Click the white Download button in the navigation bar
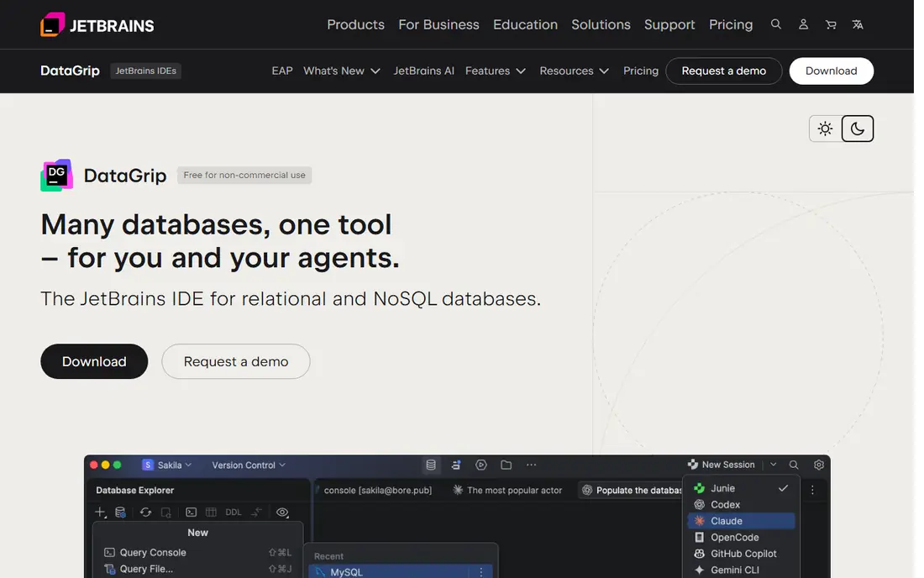 point(831,71)
